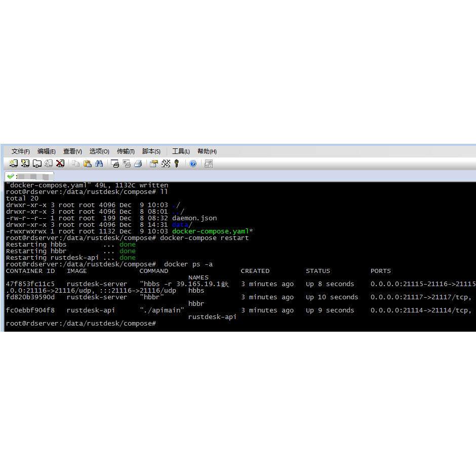Open the 查看(V) menu
Viewport: 476px width, 476px height.
coord(72,151)
